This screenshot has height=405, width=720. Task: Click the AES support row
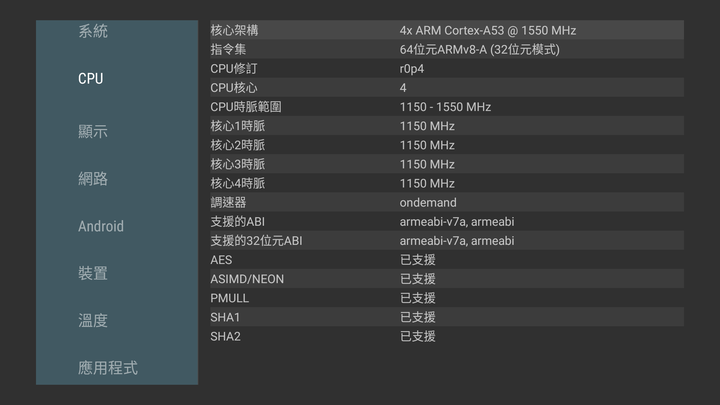[x=447, y=259]
